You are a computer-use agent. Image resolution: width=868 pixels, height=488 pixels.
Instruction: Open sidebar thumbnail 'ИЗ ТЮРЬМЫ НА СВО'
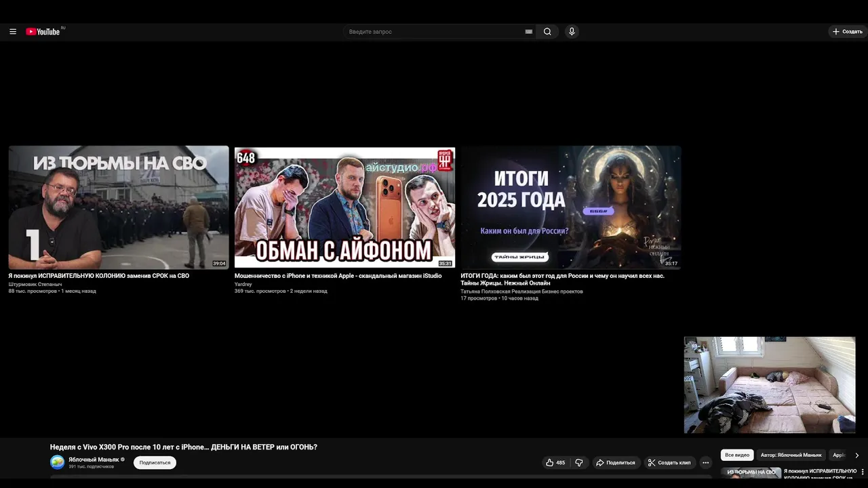pos(751,474)
